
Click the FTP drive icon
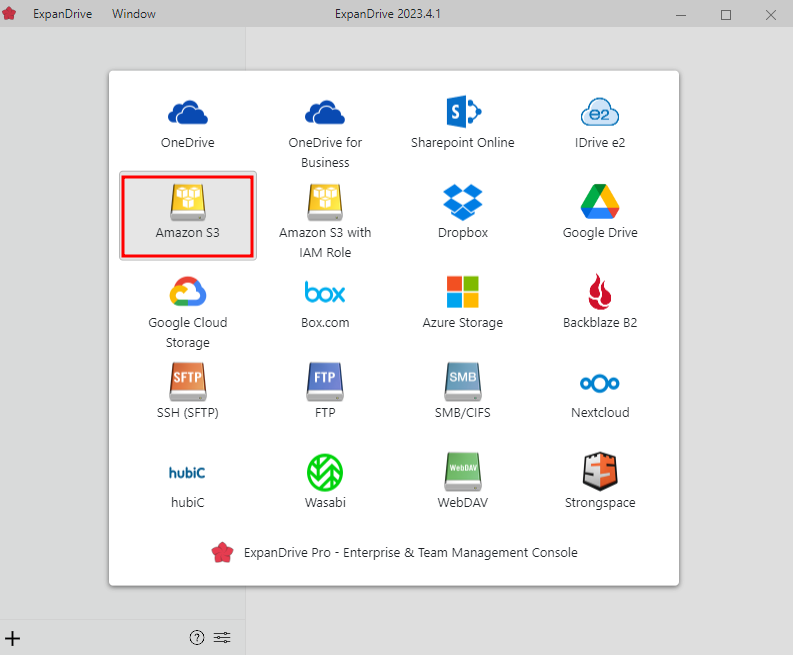click(325, 382)
